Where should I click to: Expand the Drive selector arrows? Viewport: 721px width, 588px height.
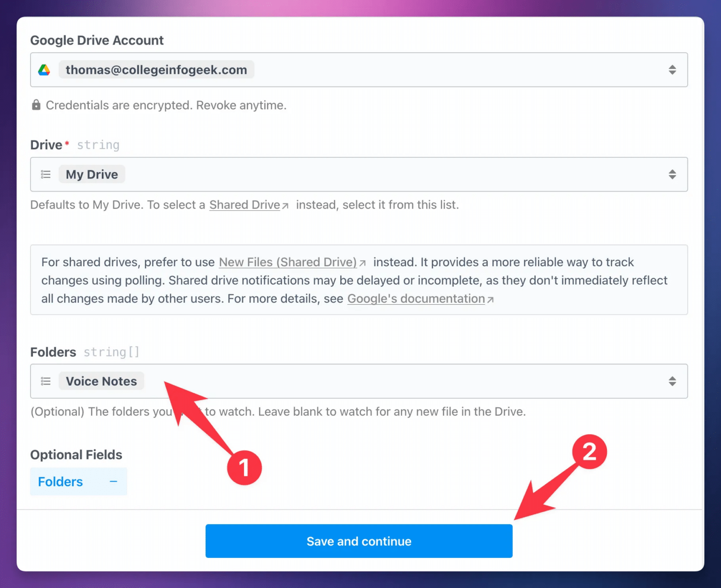(x=672, y=175)
